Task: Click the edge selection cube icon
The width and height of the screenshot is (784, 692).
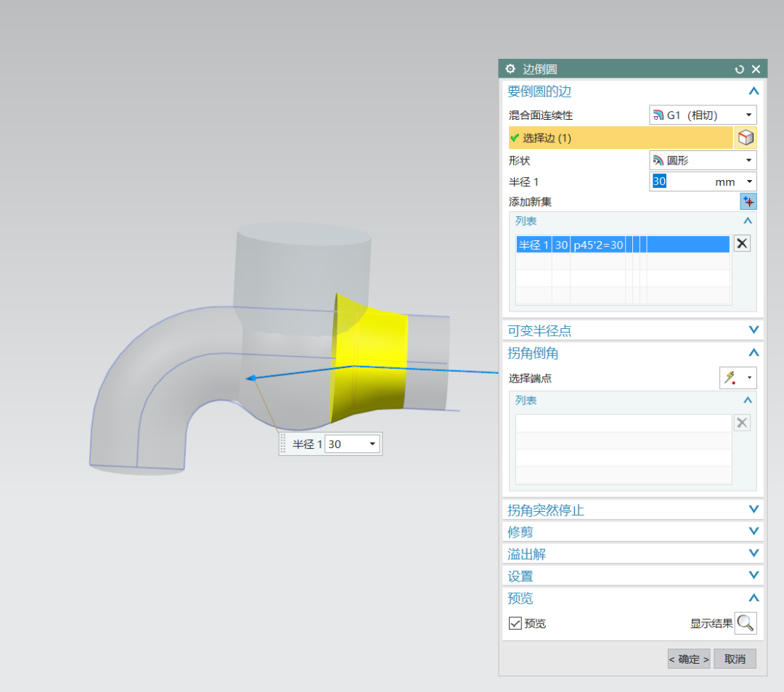Action: pyautogui.click(x=745, y=138)
